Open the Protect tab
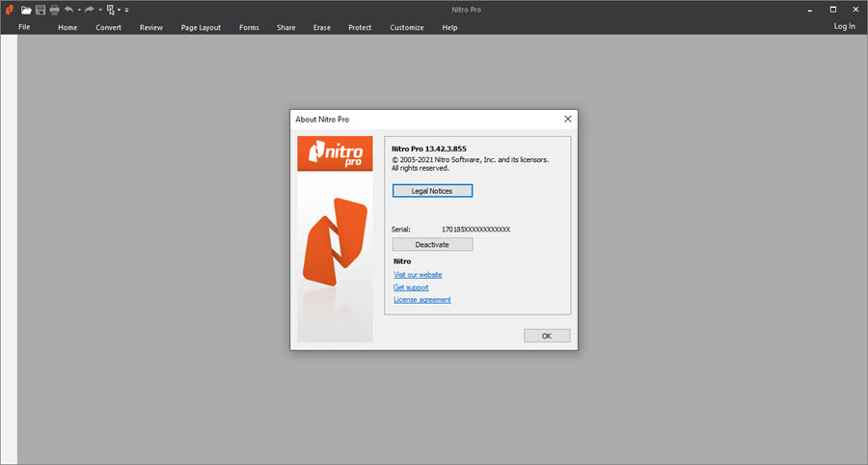The image size is (868, 465). (360, 27)
